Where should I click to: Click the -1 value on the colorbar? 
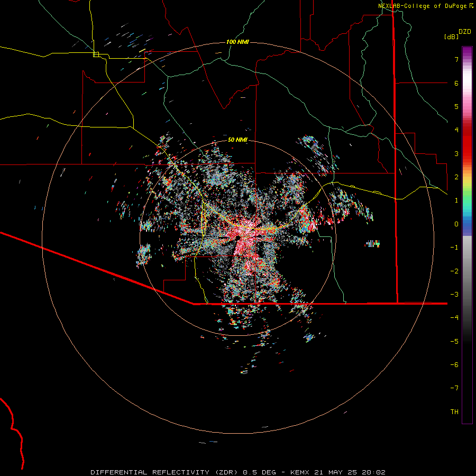(x=454, y=248)
